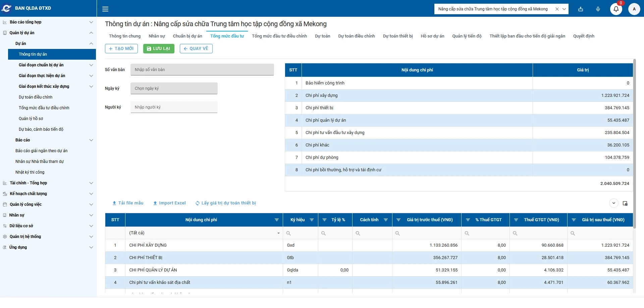Click the Import Excel icon
Screen dimensions: 644x308
[x=155, y=203]
